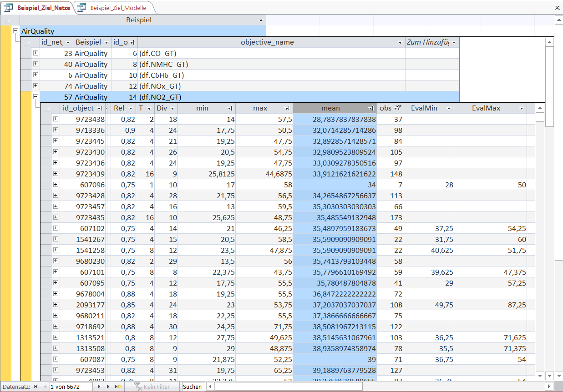The width and height of the screenshot is (563, 392).
Task: Click the min value 25,8125
Action: (x=207, y=174)
